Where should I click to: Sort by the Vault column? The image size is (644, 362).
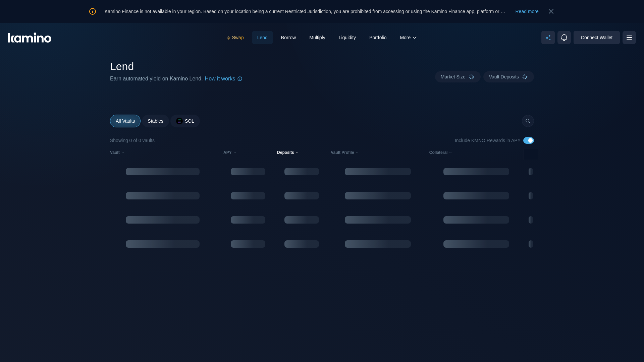(x=117, y=153)
